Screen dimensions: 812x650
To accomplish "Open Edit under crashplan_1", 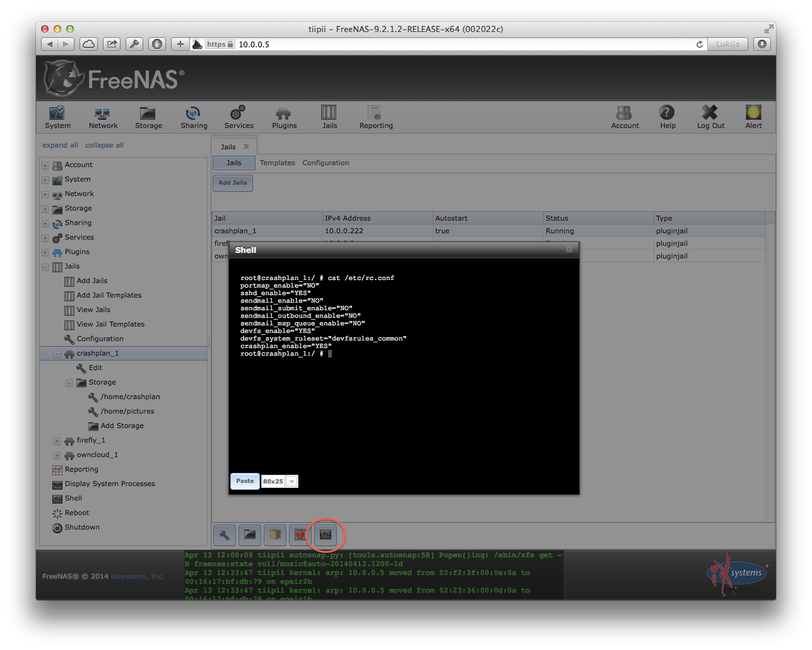I will [95, 368].
